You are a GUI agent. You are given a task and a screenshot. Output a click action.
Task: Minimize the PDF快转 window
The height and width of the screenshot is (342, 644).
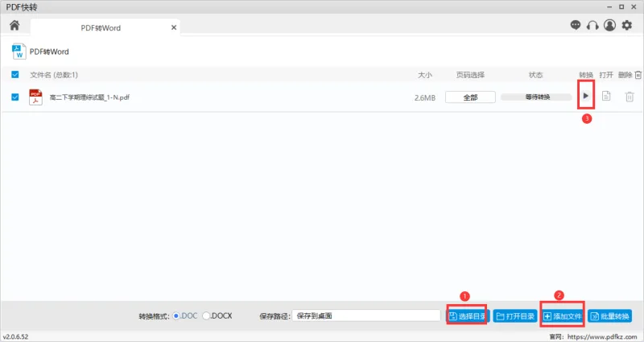609,7
